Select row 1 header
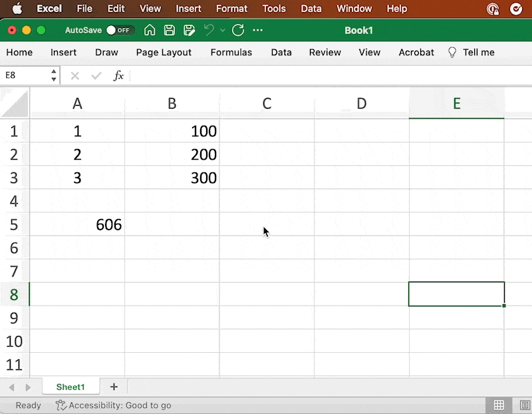The width and height of the screenshot is (532, 414). [x=14, y=131]
